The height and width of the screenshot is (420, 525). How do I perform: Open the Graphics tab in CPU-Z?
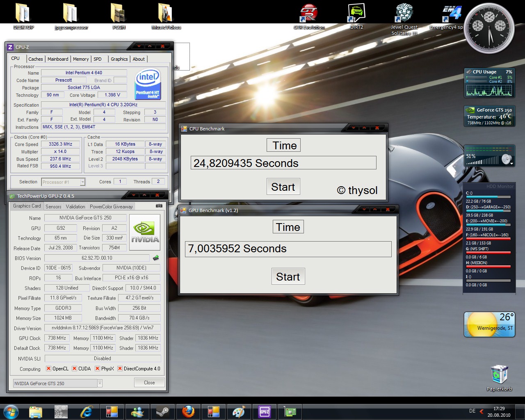[119, 59]
